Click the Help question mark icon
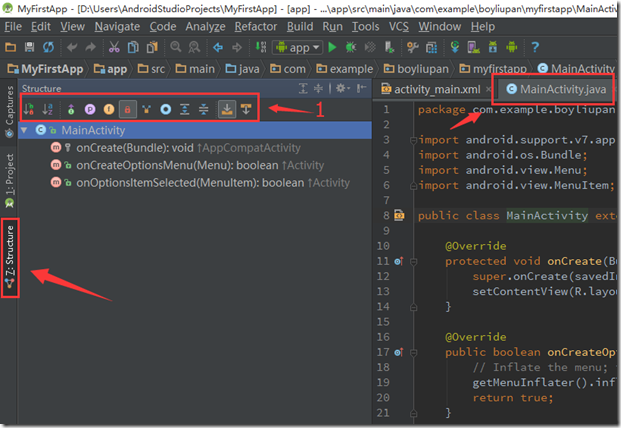This screenshot has height=428, width=621. 535,47
